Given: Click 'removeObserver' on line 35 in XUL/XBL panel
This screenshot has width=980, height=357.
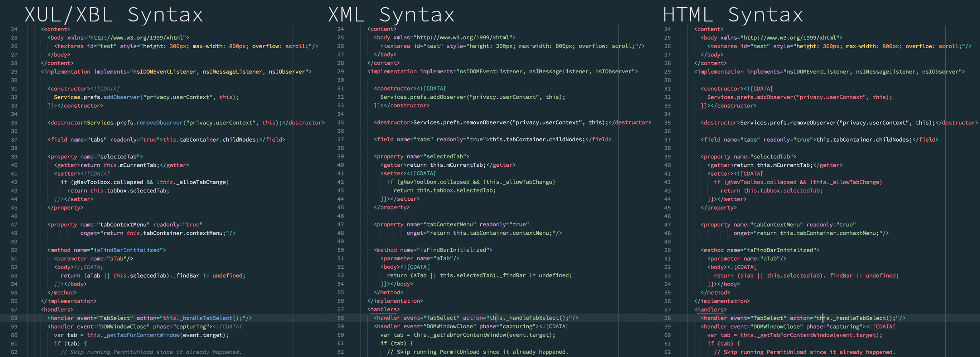Looking at the screenshot, I should (x=160, y=123).
